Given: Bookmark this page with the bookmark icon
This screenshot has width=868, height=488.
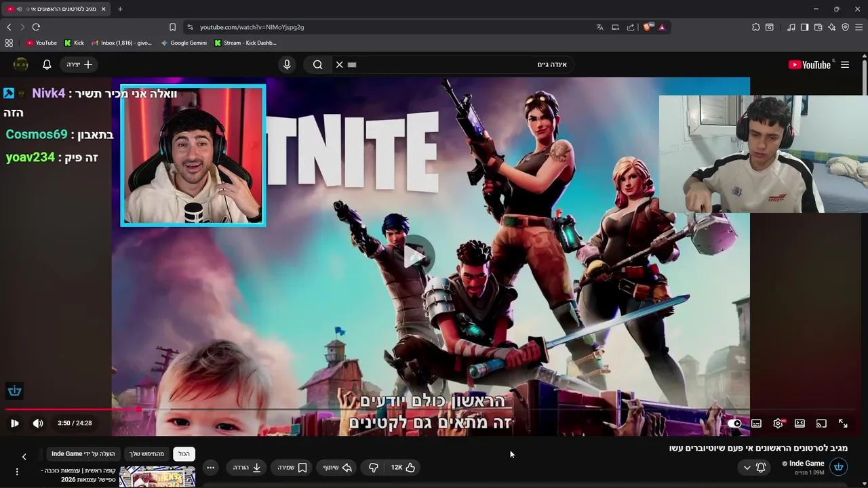Looking at the screenshot, I should tap(172, 27).
